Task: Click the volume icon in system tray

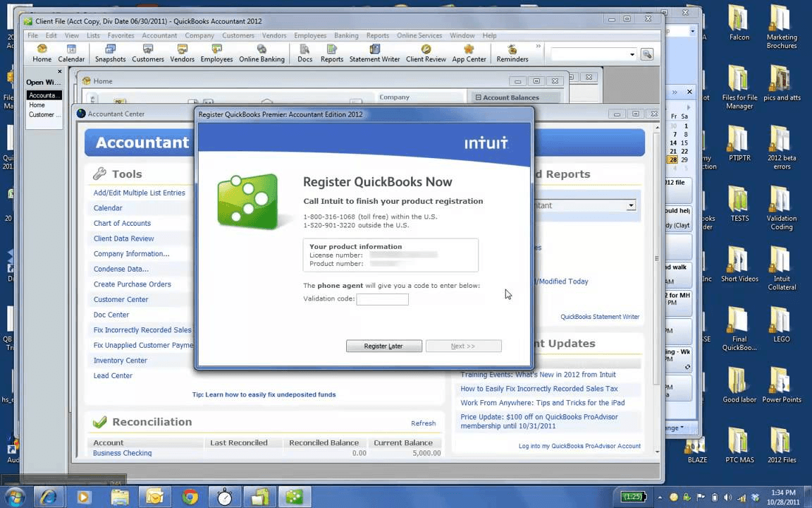Action: pos(727,497)
